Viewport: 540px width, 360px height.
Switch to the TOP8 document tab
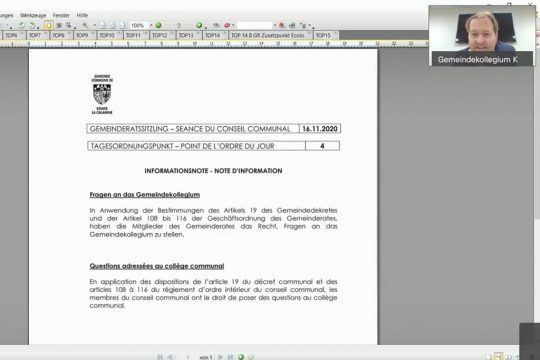coord(61,35)
